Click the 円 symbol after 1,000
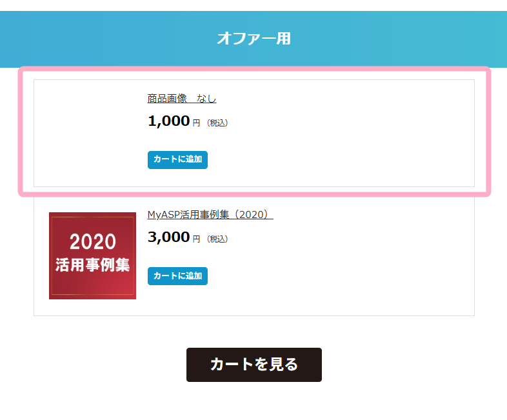Screen dimensions: 507x420 click(x=196, y=123)
